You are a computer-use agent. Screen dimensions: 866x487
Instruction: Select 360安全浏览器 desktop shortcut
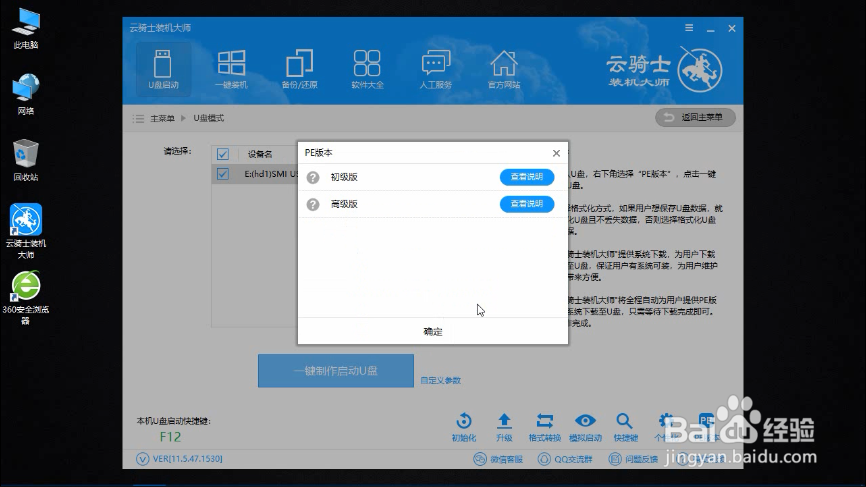[x=26, y=298]
